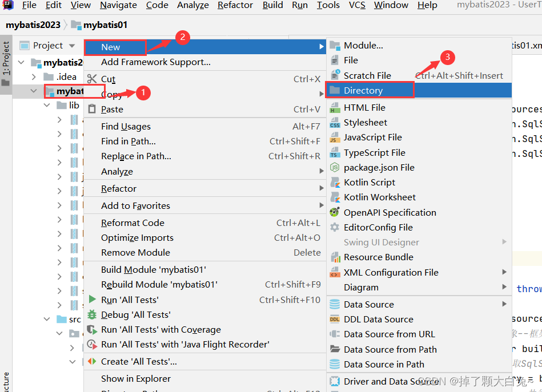Click the HTML File icon
Screen dimensions: 542x392
point(335,107)
